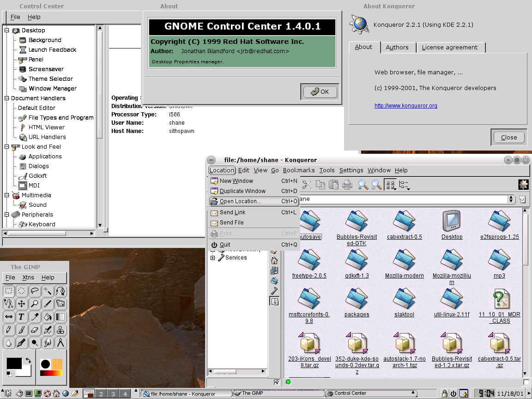Select GIMP smudge finger tool

tap(48, 343)
